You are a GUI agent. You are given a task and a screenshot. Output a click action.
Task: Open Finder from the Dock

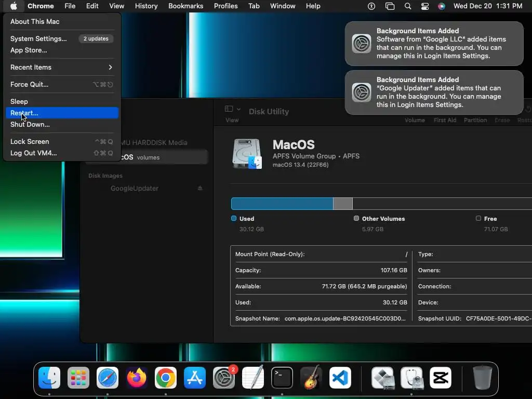49,378
